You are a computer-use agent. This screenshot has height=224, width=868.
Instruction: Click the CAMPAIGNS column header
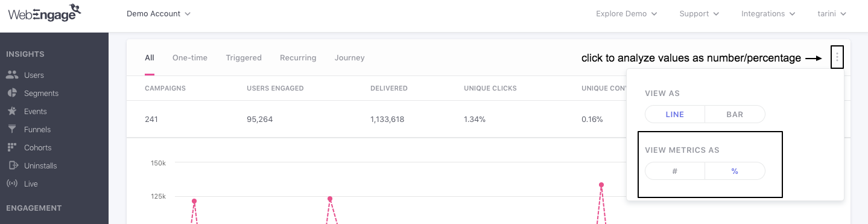(165, 88)
